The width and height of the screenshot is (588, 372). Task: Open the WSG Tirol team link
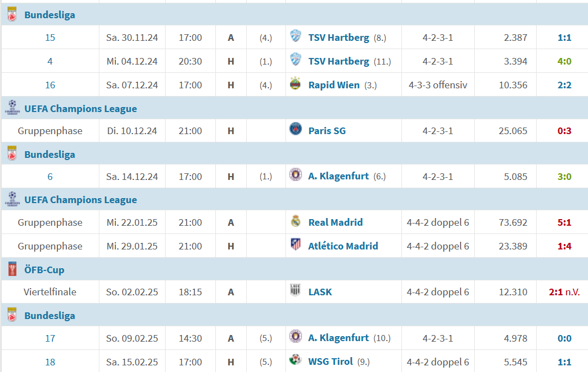[330, 362]
